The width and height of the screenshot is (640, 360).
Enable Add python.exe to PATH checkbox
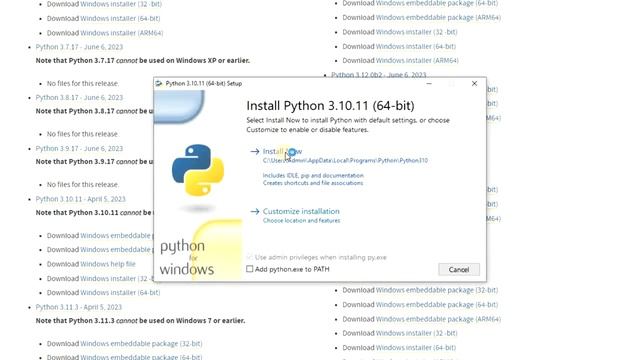pyautogui.click(x=249, y=269)
